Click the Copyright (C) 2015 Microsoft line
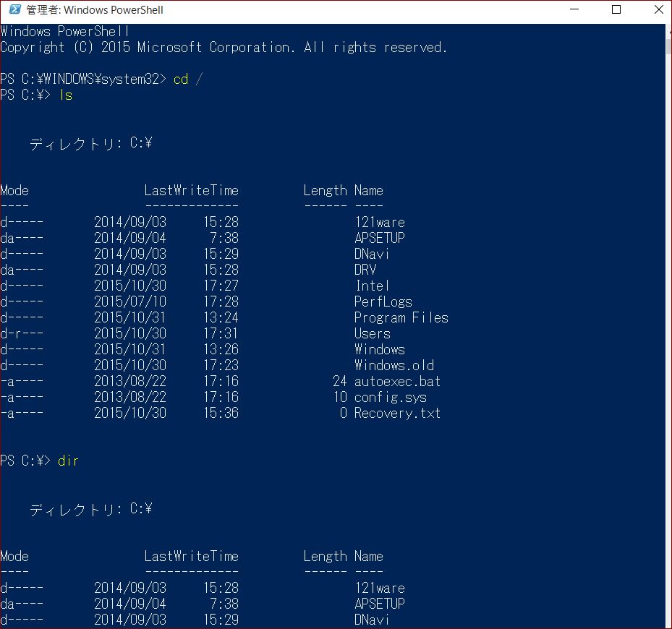The width and height of the screenshot is (672, 629). coord(224,47)
